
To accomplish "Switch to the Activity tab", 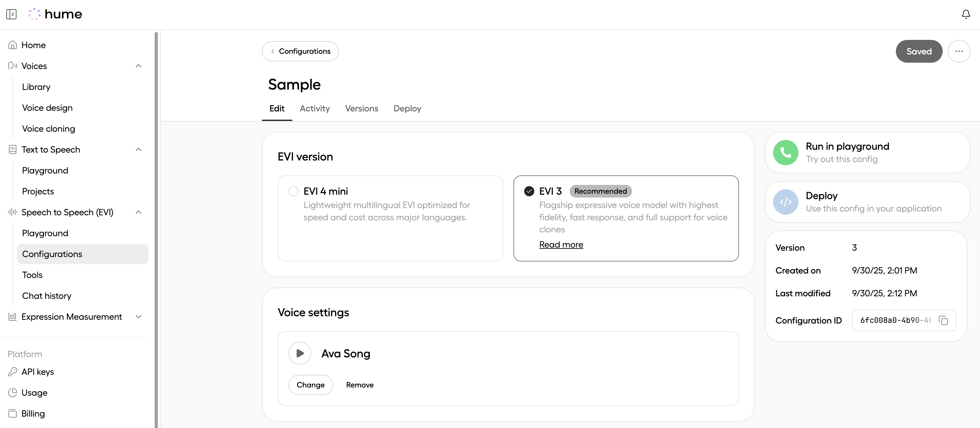I will pos(315,109).
